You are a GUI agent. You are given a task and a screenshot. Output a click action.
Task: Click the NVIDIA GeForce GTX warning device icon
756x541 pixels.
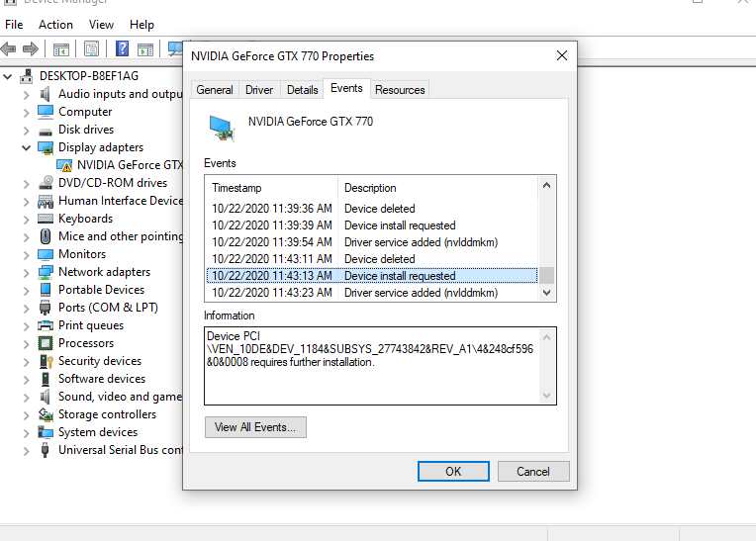point(64,166)
